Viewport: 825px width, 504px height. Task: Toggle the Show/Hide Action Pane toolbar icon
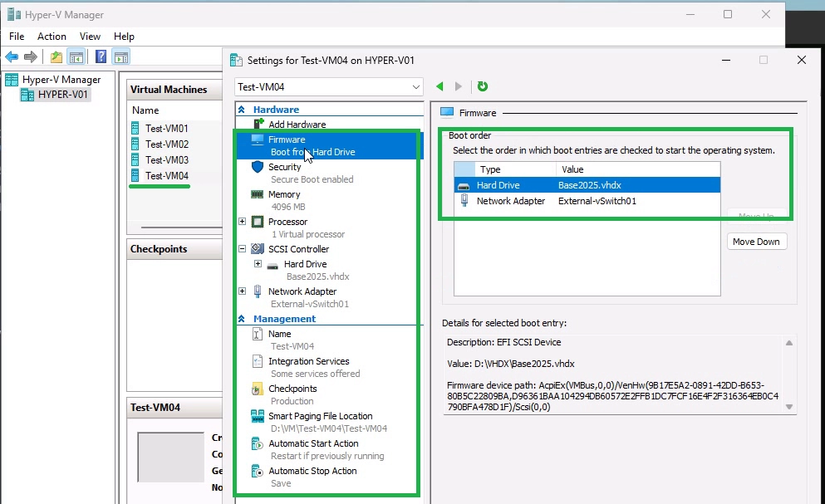coord(121,56)
